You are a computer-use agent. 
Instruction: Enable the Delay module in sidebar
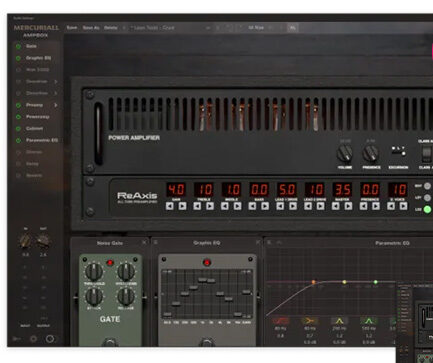tap(18, 164)
